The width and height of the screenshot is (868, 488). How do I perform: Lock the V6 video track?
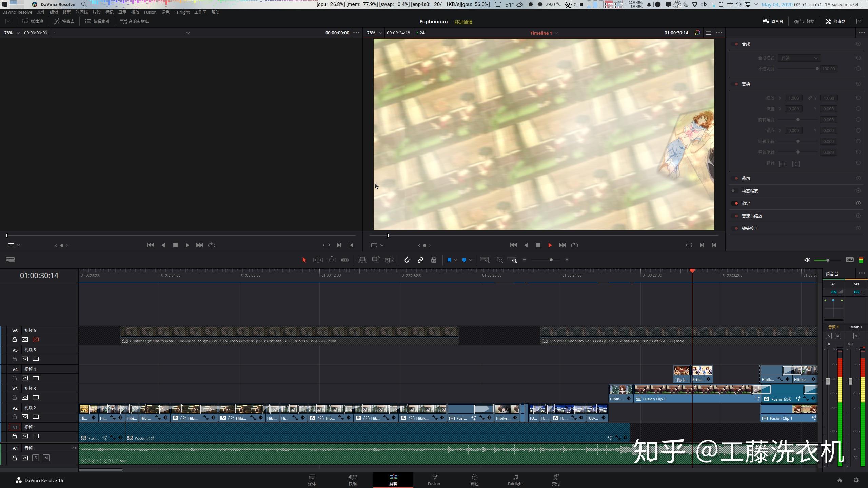(15, 339)
